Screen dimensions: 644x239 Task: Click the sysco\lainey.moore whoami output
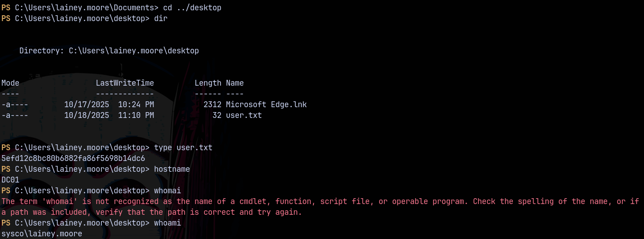point(42,234)
